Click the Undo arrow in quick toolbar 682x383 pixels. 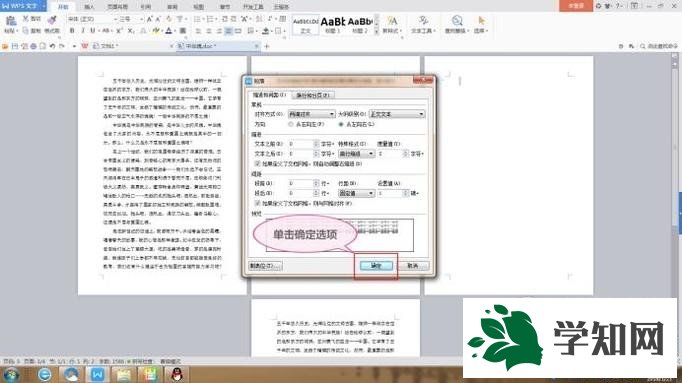[52, 46]
